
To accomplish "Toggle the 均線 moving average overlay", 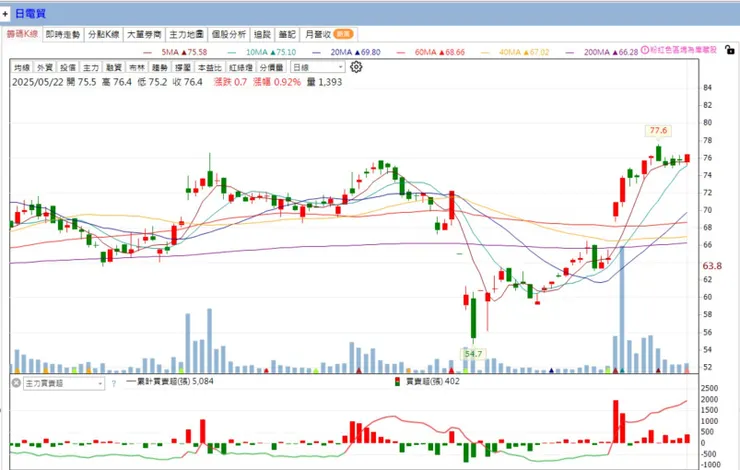I will click(x=22, y=67).
